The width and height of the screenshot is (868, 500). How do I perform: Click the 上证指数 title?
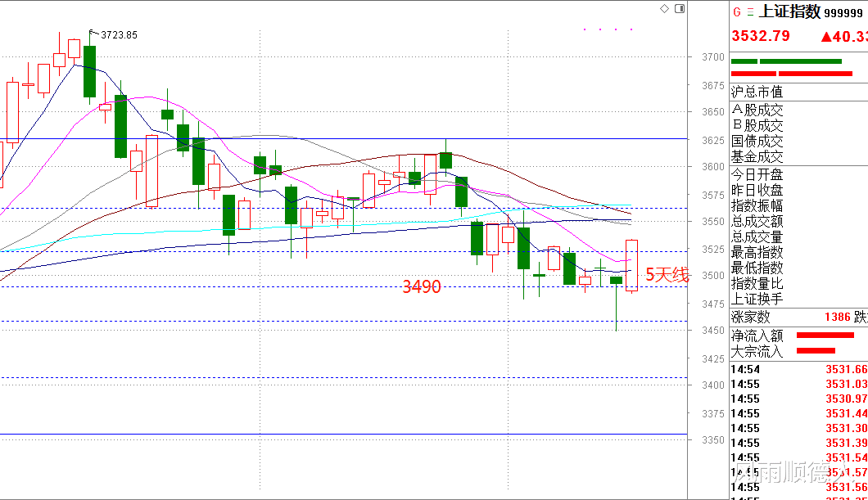pyautogui.click(x=790, y=11)
